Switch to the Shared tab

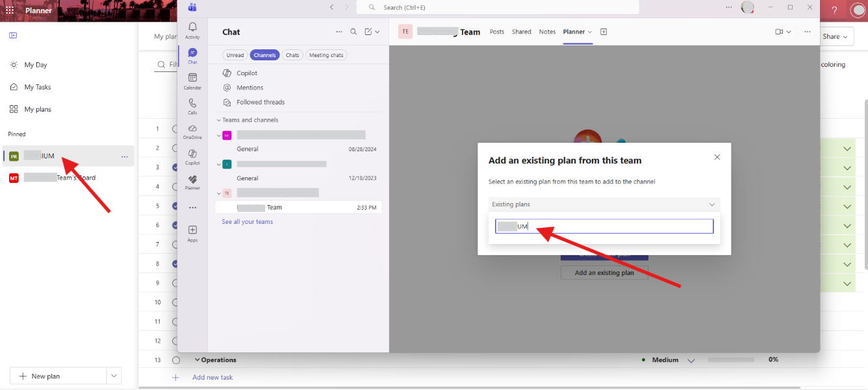[x=522, y=32]
